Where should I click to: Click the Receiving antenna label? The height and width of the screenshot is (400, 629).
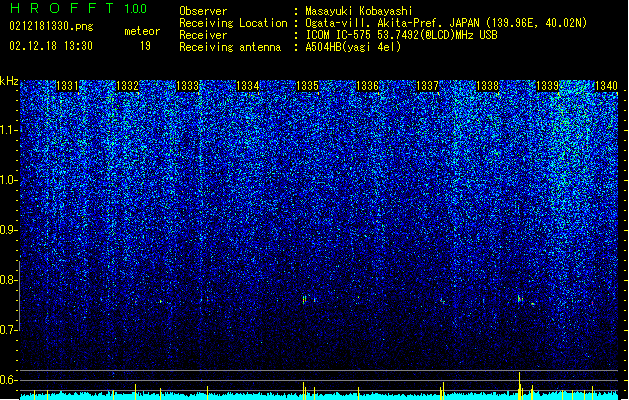pyautogui.click(x=230, y=47)
